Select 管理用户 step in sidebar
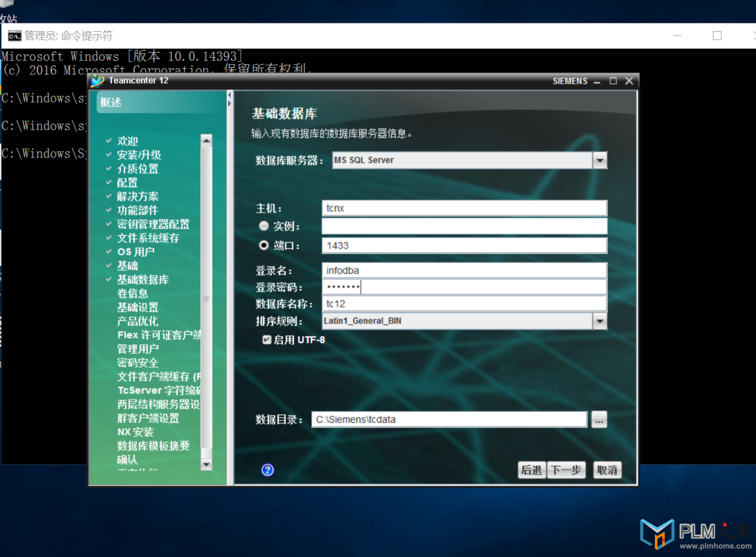Viewport: 756px width, 557px height. (138, 349)
